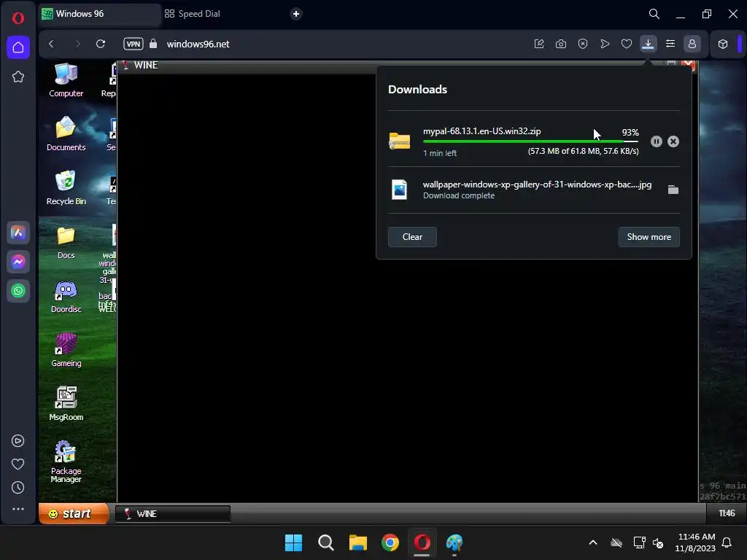Open the Opera menu logo
The image size is (747, 560).
18,18
